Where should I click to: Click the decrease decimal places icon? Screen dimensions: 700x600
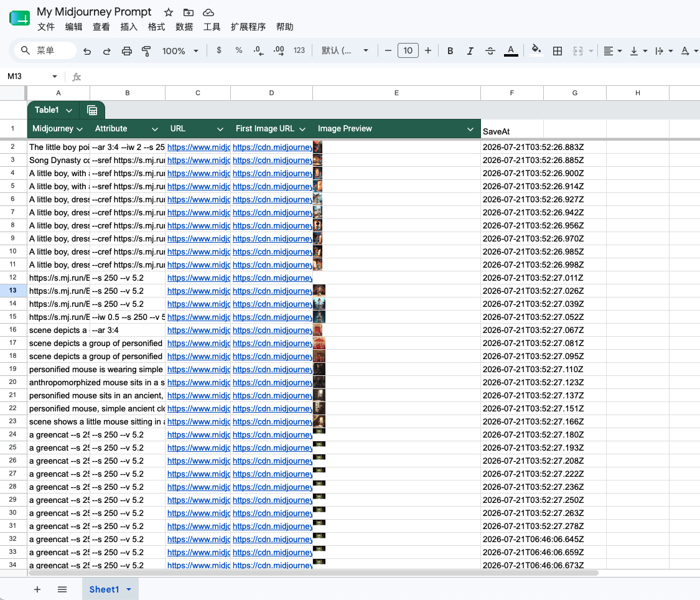coord(258,50)
